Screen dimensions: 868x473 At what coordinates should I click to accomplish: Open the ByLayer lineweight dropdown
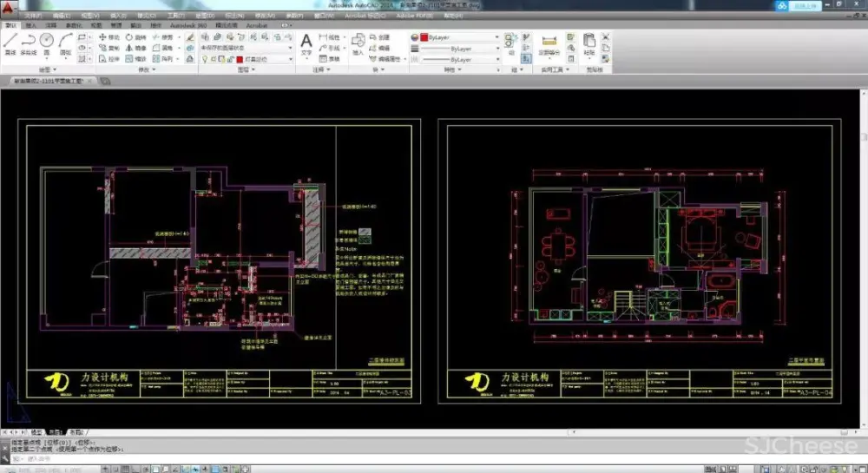tap(497, 49)
